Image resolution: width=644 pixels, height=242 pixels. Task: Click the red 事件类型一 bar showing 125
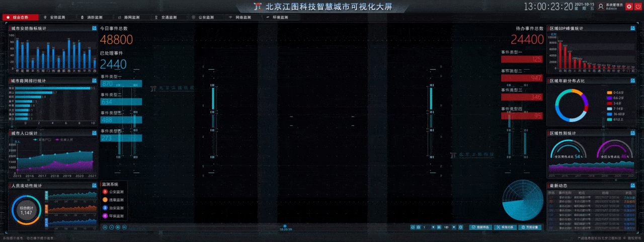[x=522, y=59]
